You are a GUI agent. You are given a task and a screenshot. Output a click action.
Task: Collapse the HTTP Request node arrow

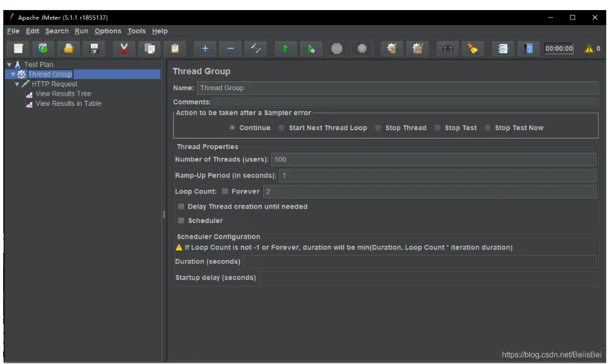(18, 84)
